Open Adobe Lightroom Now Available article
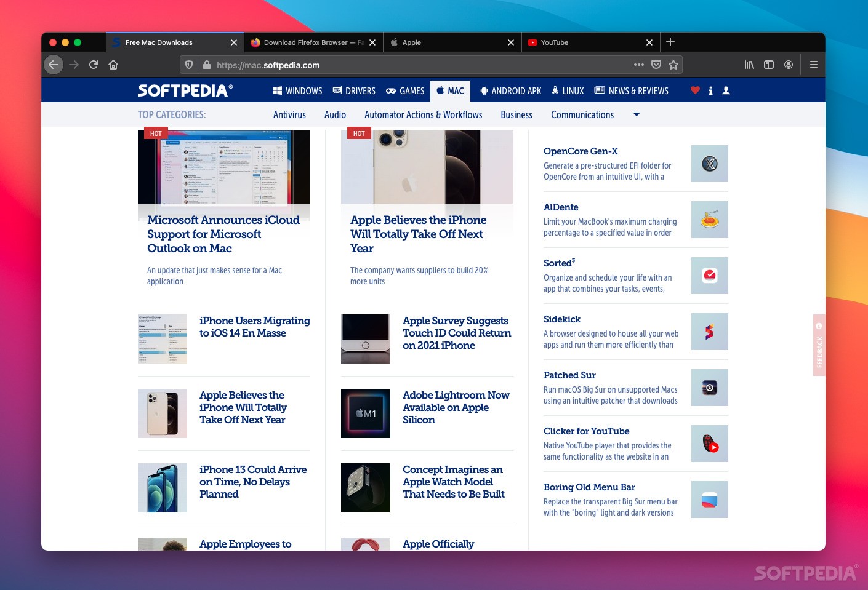 (x=456, y=407)
